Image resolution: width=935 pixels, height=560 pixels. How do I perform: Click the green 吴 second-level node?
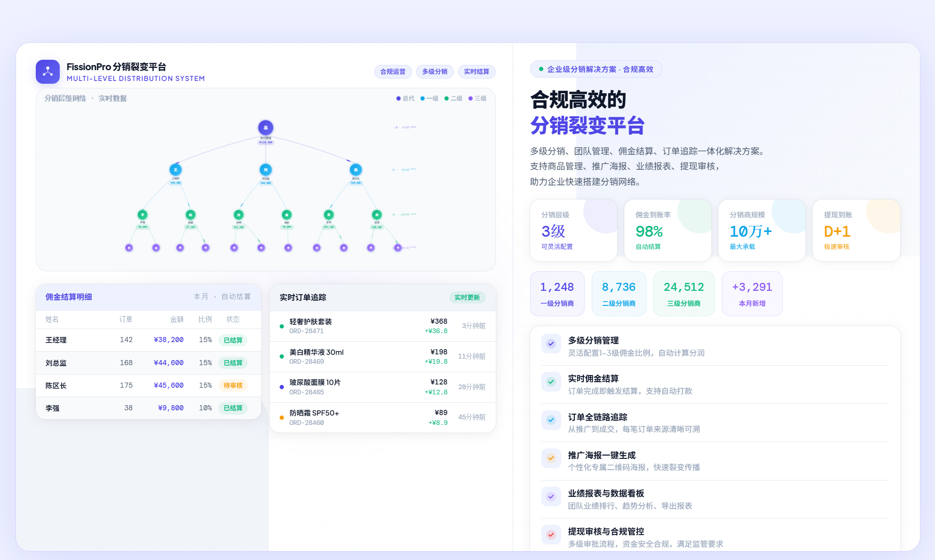[x=329, y=215]
